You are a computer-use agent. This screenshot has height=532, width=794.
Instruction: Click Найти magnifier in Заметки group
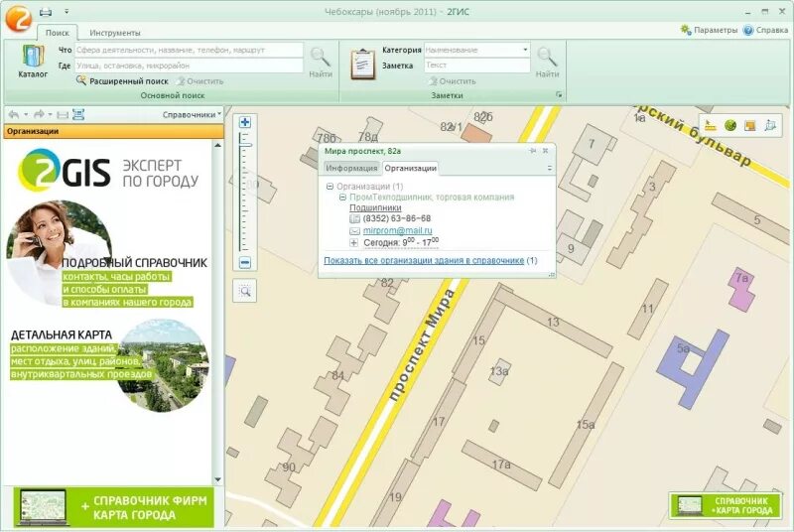point(548,63)
